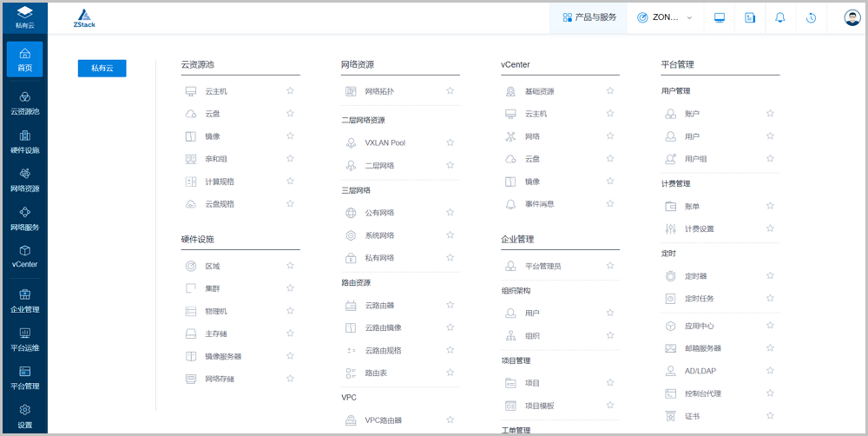Open 设置 gear in the sidebar
This screenshot has height=436, width=868.
(x=24, y=415)
